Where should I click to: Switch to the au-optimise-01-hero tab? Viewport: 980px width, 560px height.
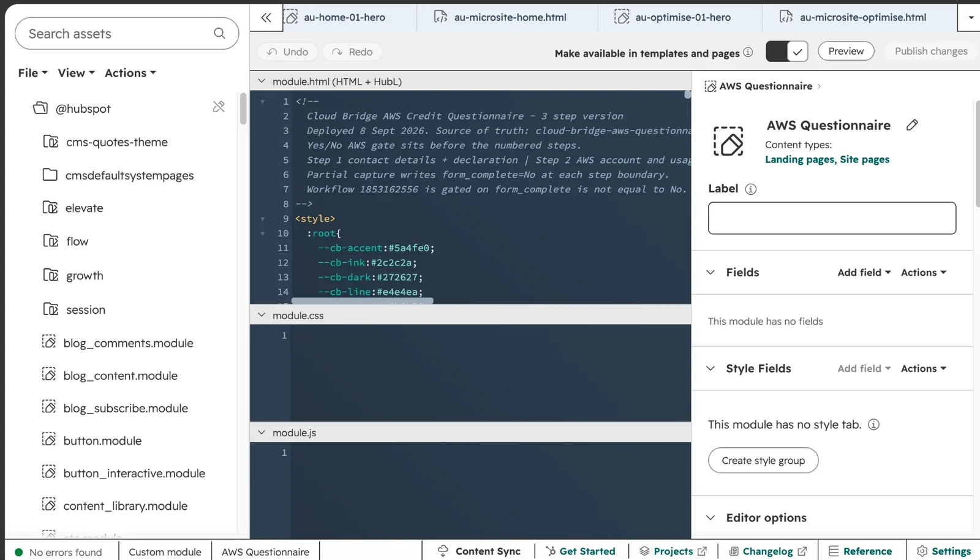click(x=680, y=18)
